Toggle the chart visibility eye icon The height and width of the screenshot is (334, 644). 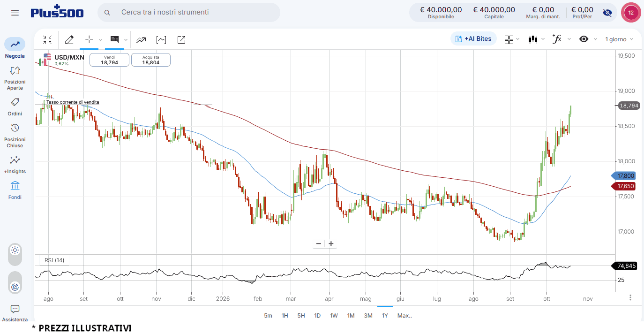click(x=584, y=39)
